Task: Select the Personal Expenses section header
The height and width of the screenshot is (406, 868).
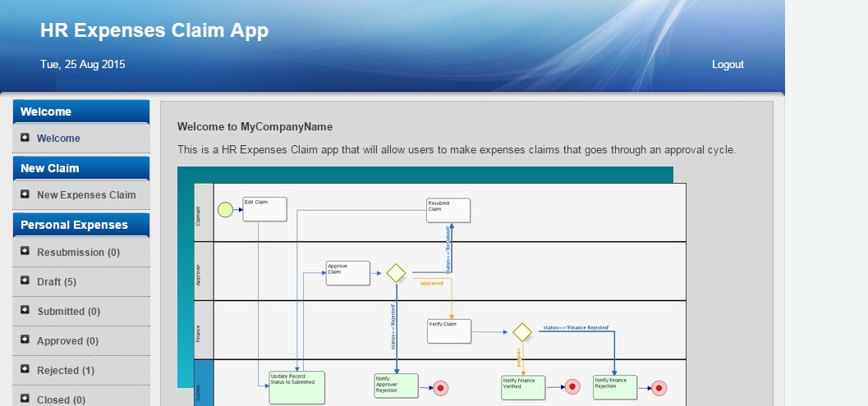Action: coord(80,225)
